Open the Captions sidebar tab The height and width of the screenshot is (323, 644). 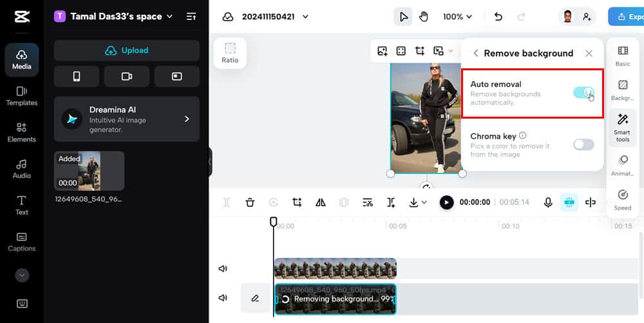point(22,242)
